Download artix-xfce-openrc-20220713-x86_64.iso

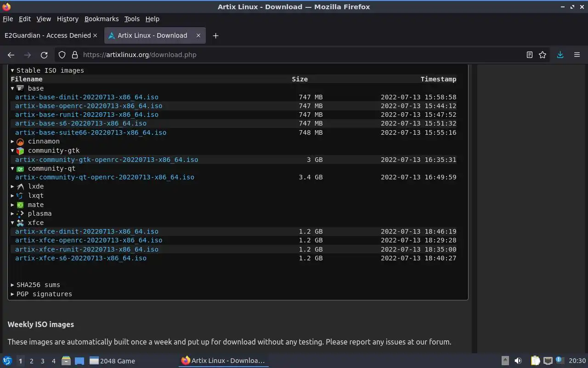(x=89, y=240)
